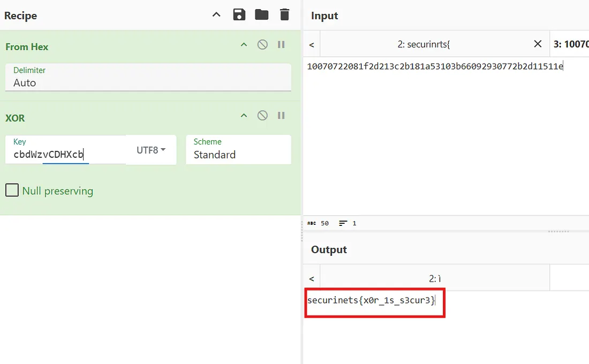The height and width of the screenshot is (364, 589).
Task: Enable the Null preserving checkbox
Action: (12, 191)
